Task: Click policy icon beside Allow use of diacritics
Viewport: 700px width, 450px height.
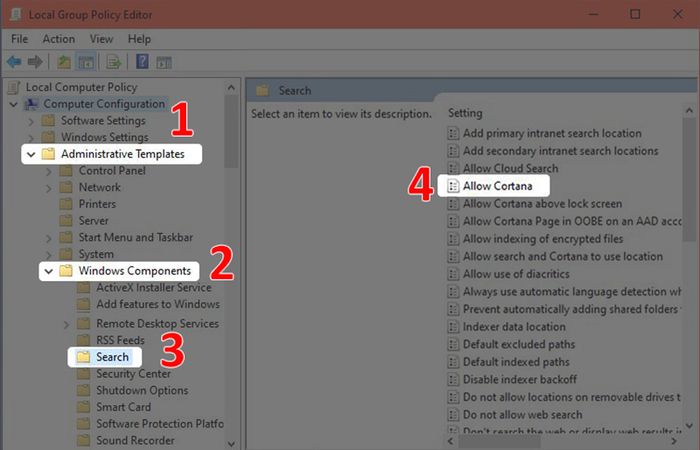Action: (x=453, y=274)
